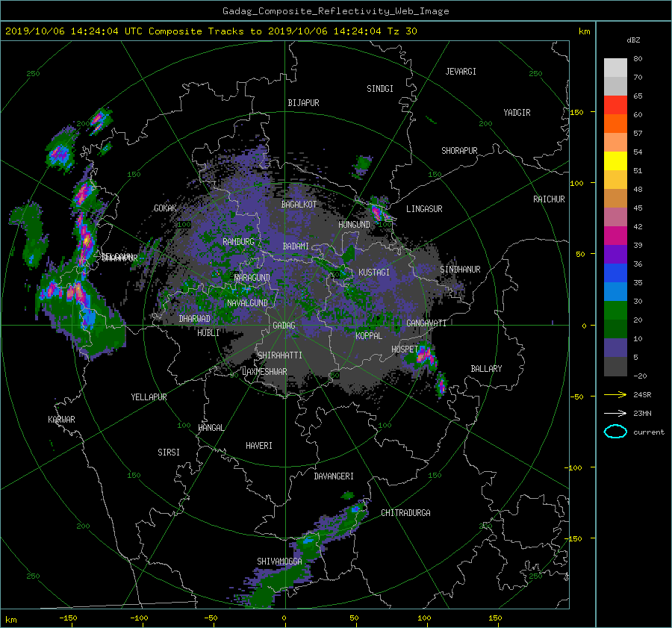Screen dimensions: 672x628
Task: Click the RAMDURG city label
Action: [238, 242]
